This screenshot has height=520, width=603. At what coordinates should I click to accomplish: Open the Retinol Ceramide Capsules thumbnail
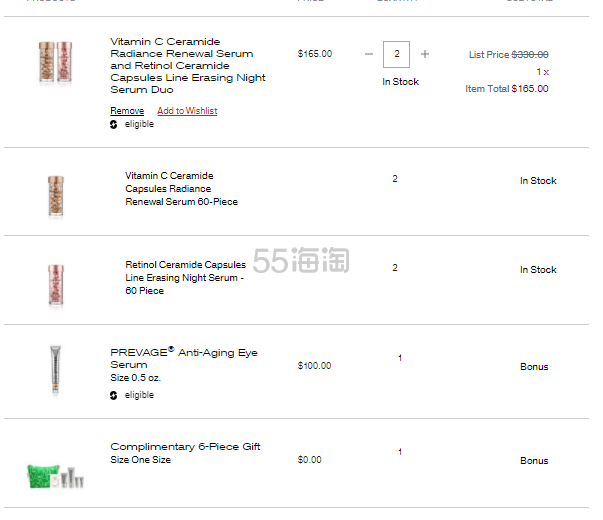[56, 285]
